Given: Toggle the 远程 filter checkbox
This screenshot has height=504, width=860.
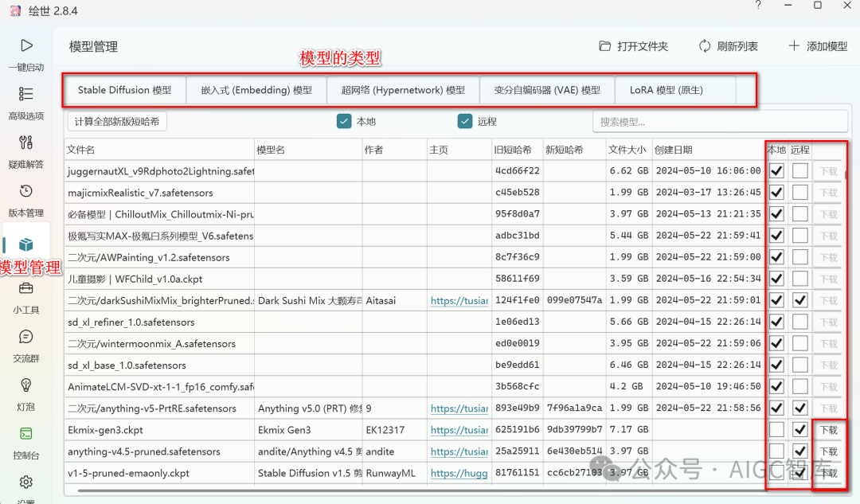Looking at the screenshot, I should coord(464,121).
